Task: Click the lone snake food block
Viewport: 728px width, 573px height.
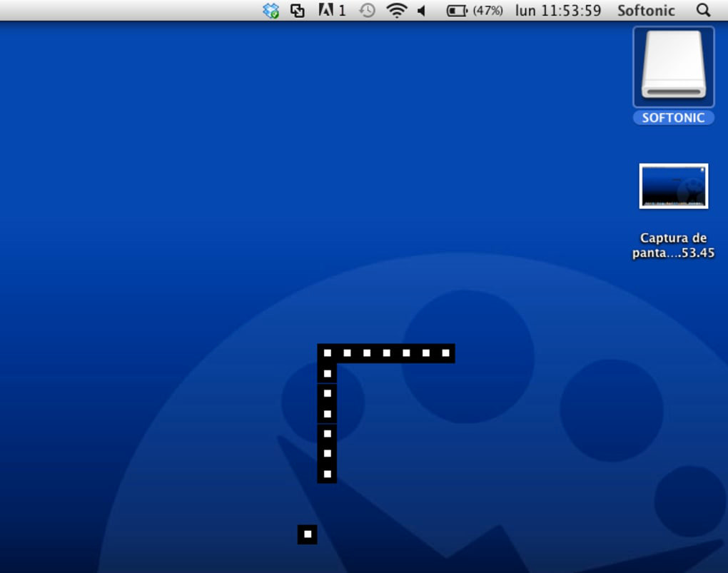Action: 308,534
